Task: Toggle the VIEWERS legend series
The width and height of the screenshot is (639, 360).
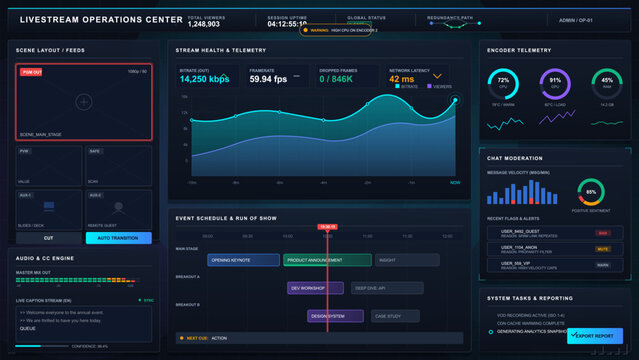Action: [x=439, y=86]
